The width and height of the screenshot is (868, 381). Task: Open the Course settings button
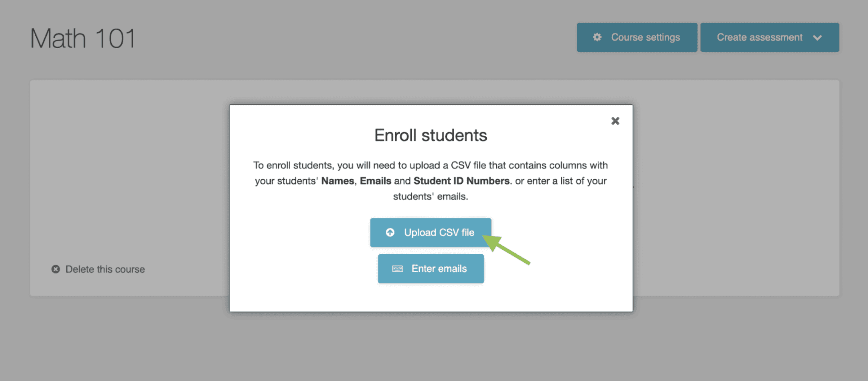pyautogui.click(x=637, y=37)
